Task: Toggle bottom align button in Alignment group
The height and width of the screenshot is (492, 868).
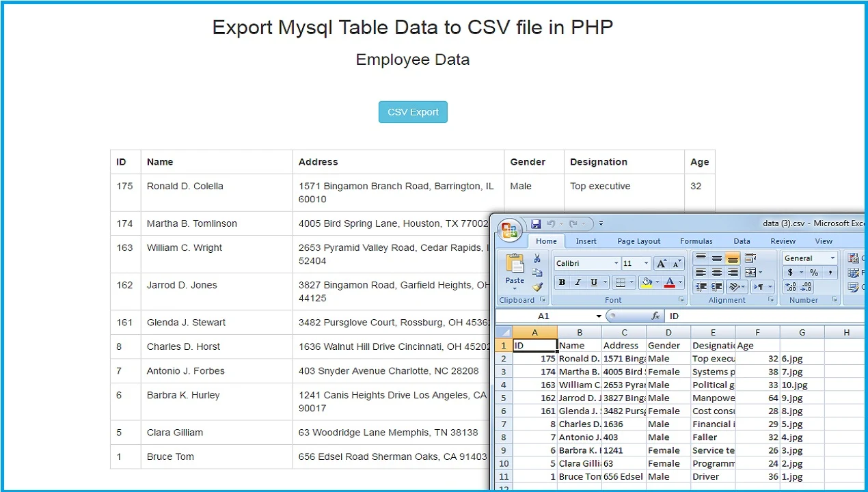Action: tap(733, 258)
